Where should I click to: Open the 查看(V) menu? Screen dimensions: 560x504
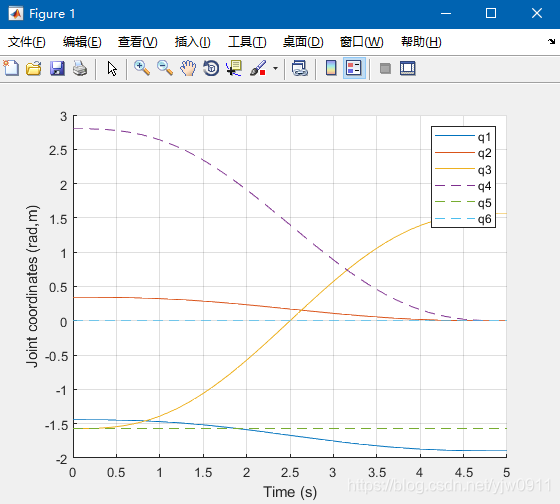click(x=138, y=42)
